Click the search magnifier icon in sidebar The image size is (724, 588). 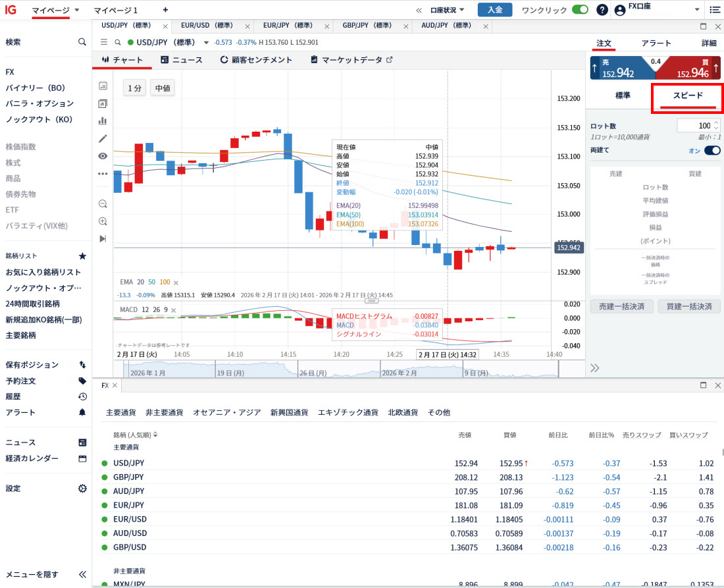point(82,41)
